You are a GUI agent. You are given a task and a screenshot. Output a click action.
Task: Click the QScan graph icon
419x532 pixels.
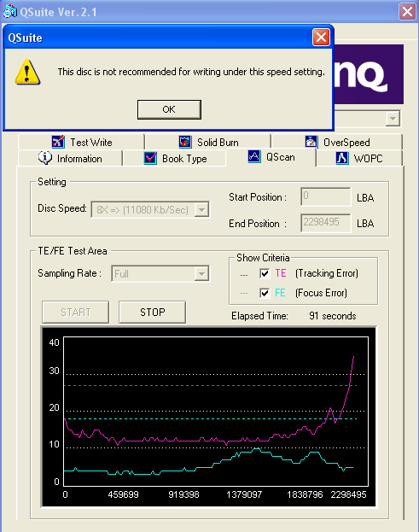click(x=254, y=156)
